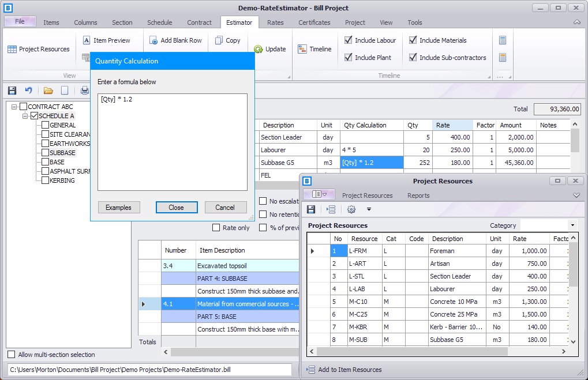Open the Timeline group dialog launcher
Viewport: 588px width, 380px height.
pos(489,77)
